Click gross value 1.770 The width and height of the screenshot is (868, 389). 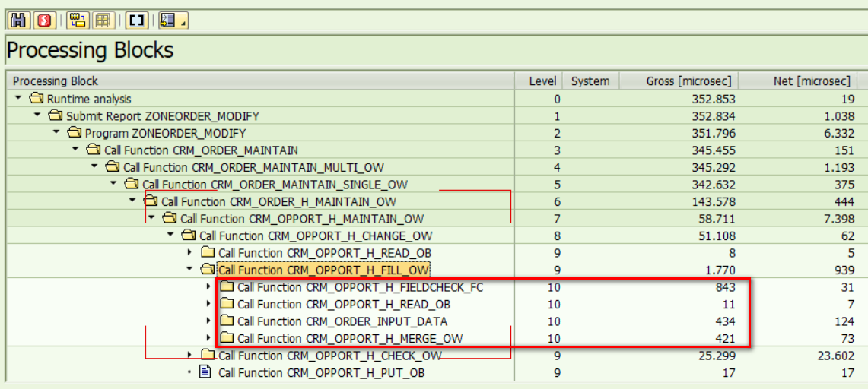point(720,270)
